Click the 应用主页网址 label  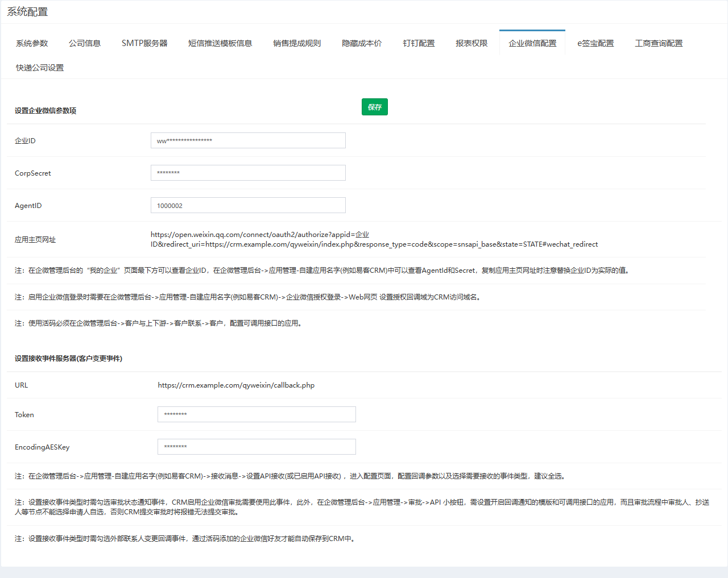coord(35,240)
